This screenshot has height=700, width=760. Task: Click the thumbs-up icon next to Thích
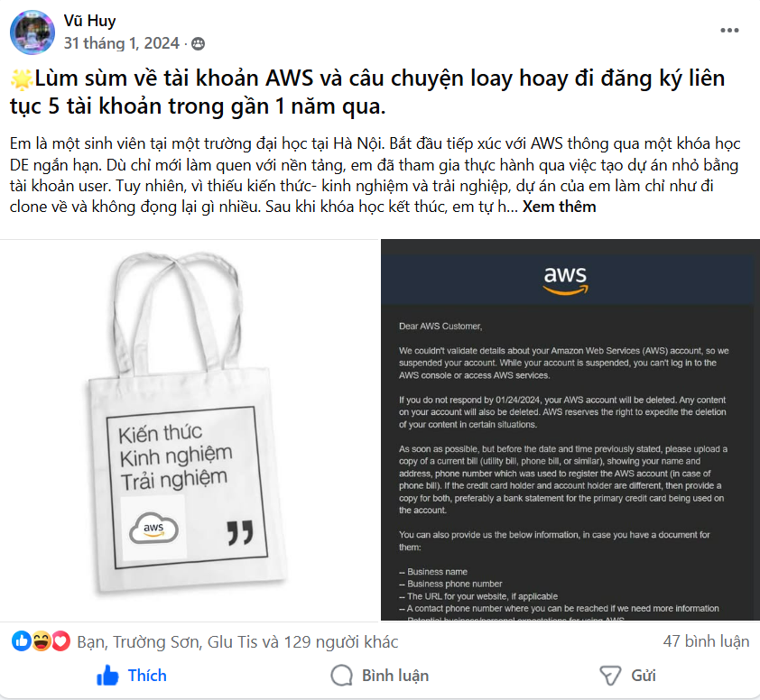pos(107,676)
